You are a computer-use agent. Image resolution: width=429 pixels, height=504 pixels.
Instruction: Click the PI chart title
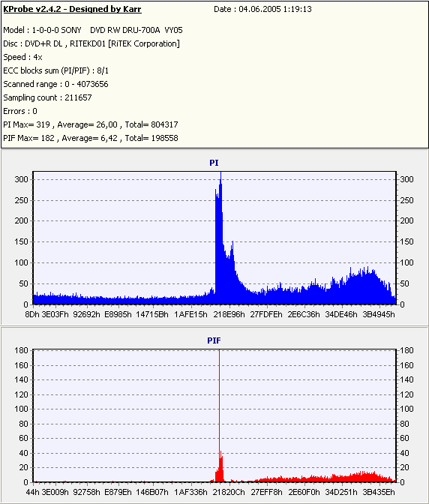[214, 163]
